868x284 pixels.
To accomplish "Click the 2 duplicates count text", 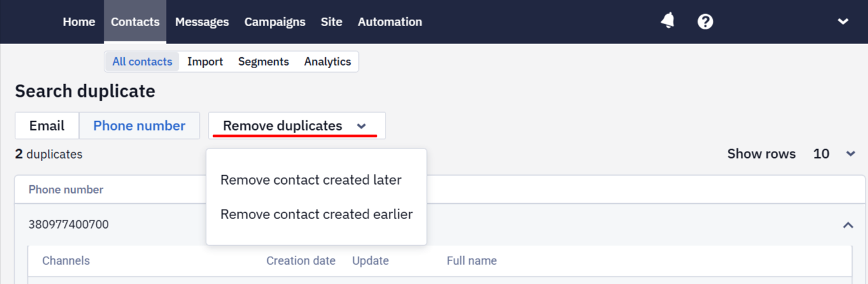I will tap(49, 154).
